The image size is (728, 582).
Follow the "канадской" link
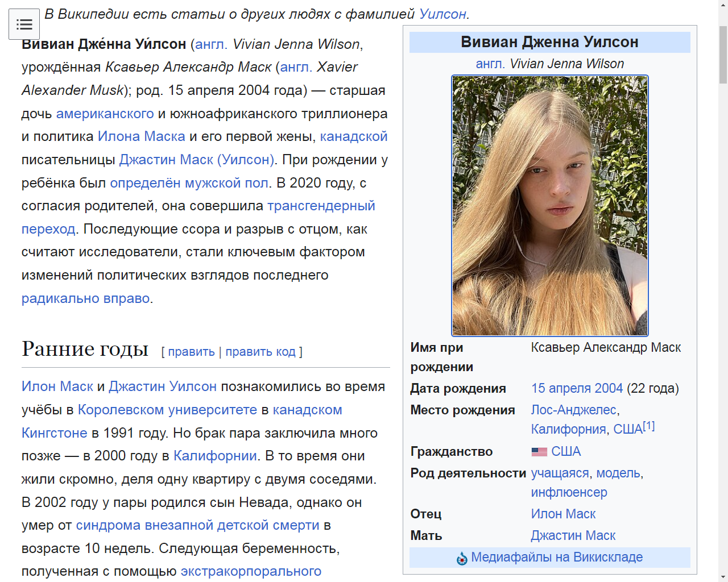[x=354, y=136]
